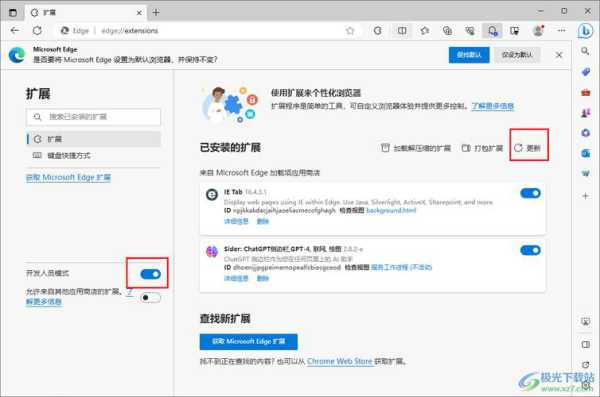Open sidebar games icon
Screen dimensions: 600x397
[x=585, y=113]
